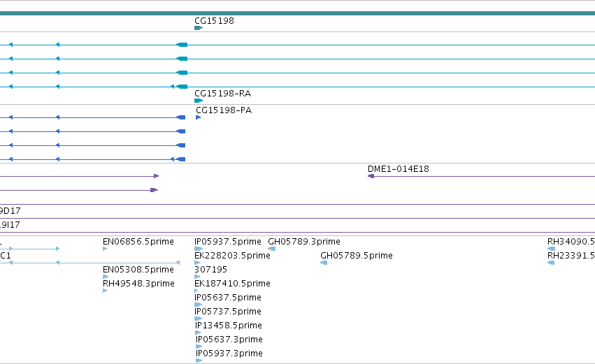Screen dimensions: 595x364
Task: Select the CG15198 gene arrow glyph
Action: pos(199,28)
